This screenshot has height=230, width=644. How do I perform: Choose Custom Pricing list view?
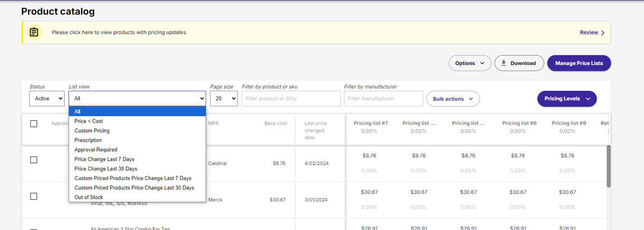pos(137,131)
